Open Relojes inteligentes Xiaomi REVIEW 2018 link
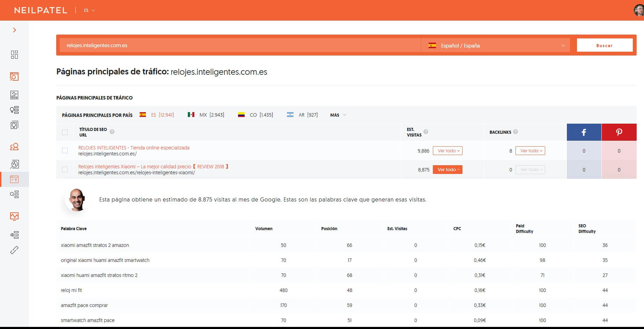This screenshot has width=644, height=329. click(153, 167)
